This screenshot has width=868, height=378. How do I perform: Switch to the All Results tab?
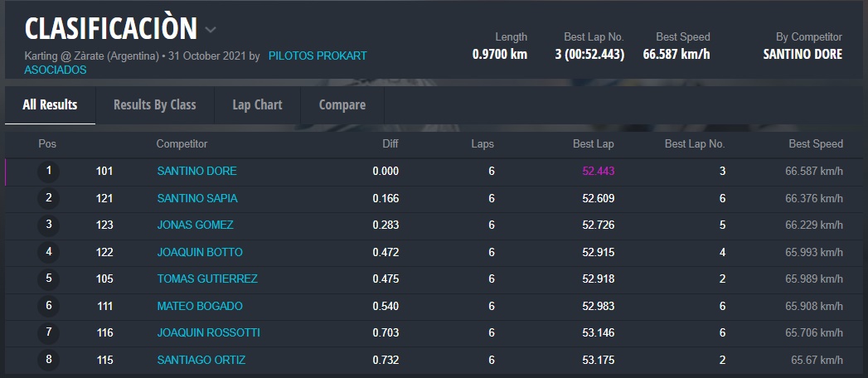coord(50,105)
